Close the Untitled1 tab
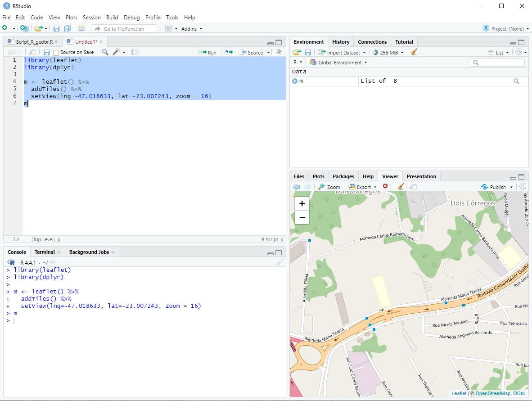Image resolution: width=532 pixels, height=401 pixels. (101, 42)
